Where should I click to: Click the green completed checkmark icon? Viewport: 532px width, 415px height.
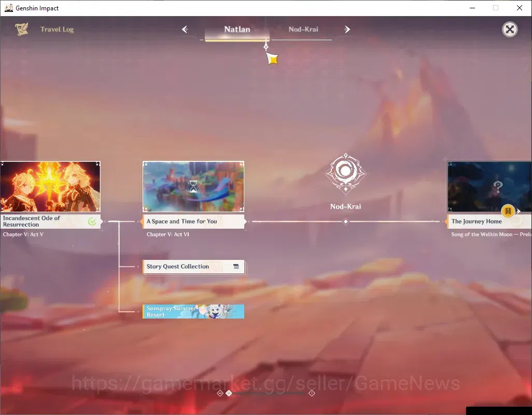point(92,222)
